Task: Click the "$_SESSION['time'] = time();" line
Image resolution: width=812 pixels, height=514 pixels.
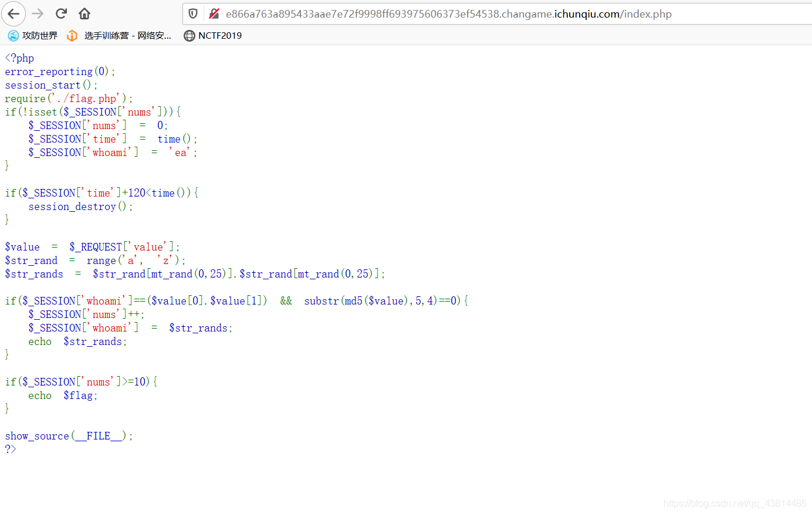Action: (x=113, y=139)
